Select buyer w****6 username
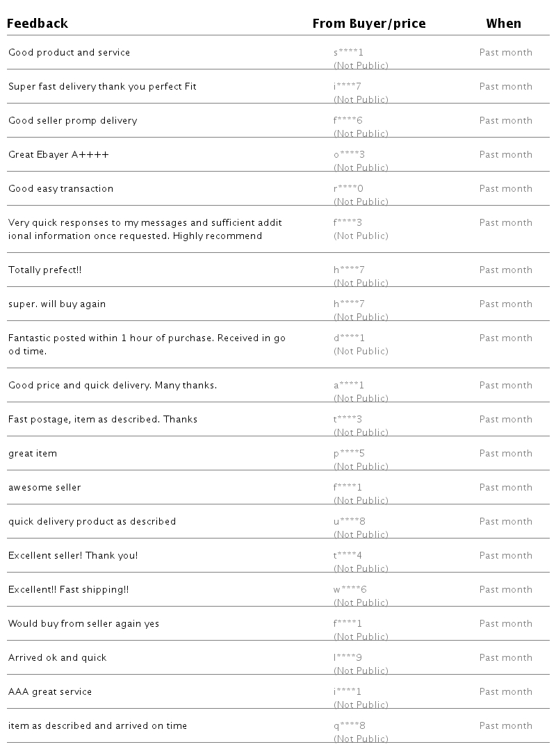 point(350,590)
